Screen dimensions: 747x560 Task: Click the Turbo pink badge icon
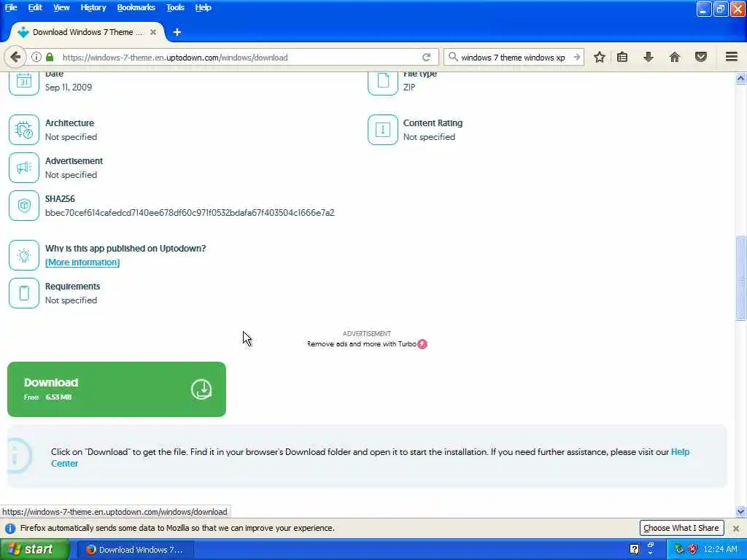(x=422, y=344)
